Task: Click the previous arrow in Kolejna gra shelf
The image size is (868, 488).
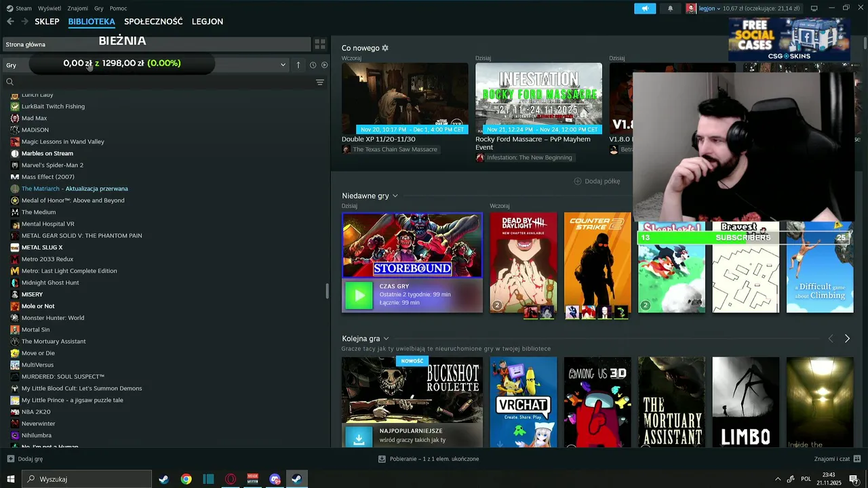Action: 831,338
